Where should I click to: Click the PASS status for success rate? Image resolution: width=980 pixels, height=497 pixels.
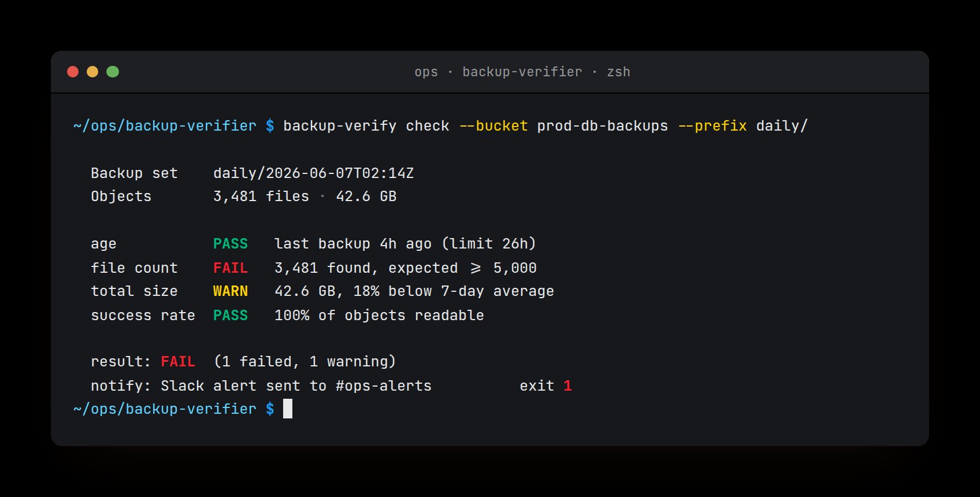click(231, 316)
